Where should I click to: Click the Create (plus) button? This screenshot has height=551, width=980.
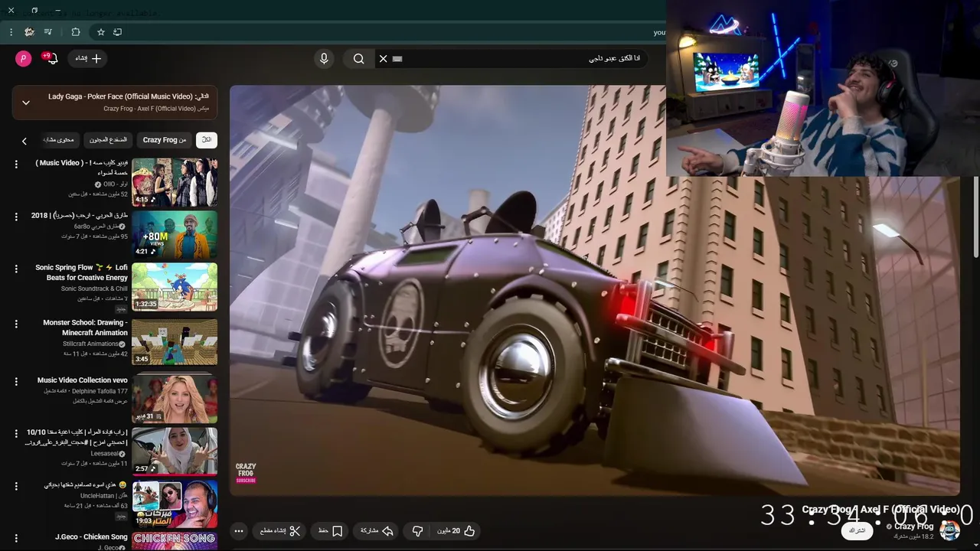pyautogui.click(x=88, y=59)
